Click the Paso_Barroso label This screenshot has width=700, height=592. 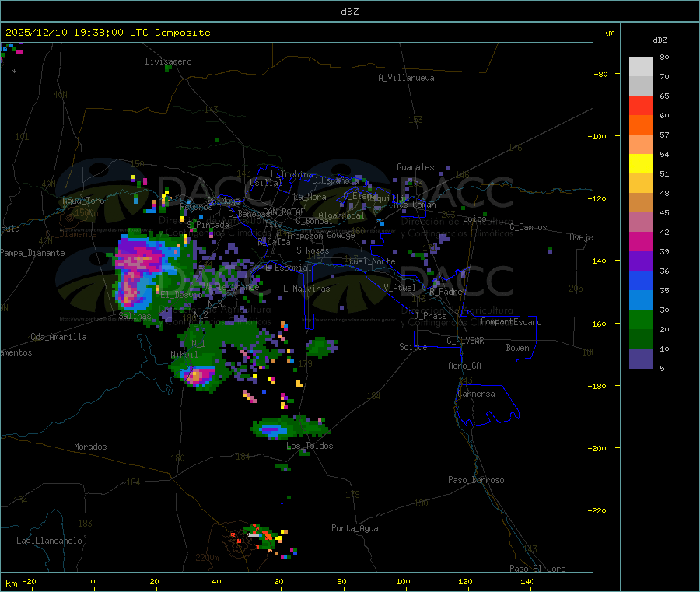point(476,481)
